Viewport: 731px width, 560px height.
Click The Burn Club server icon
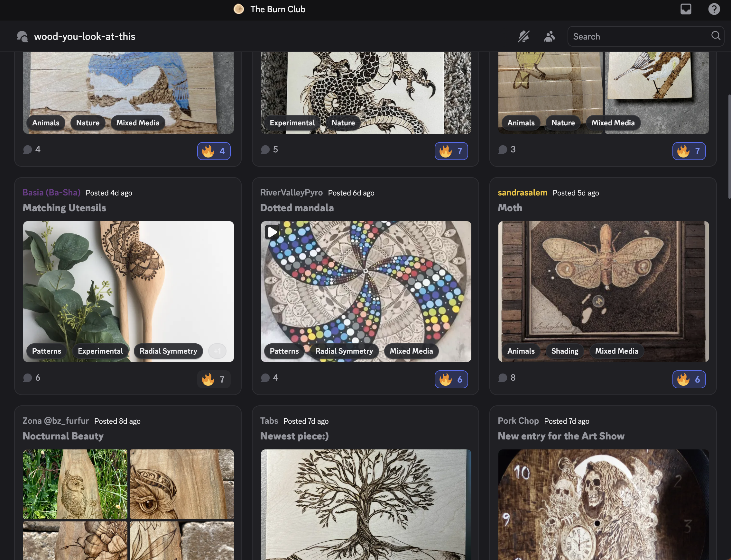238,9
